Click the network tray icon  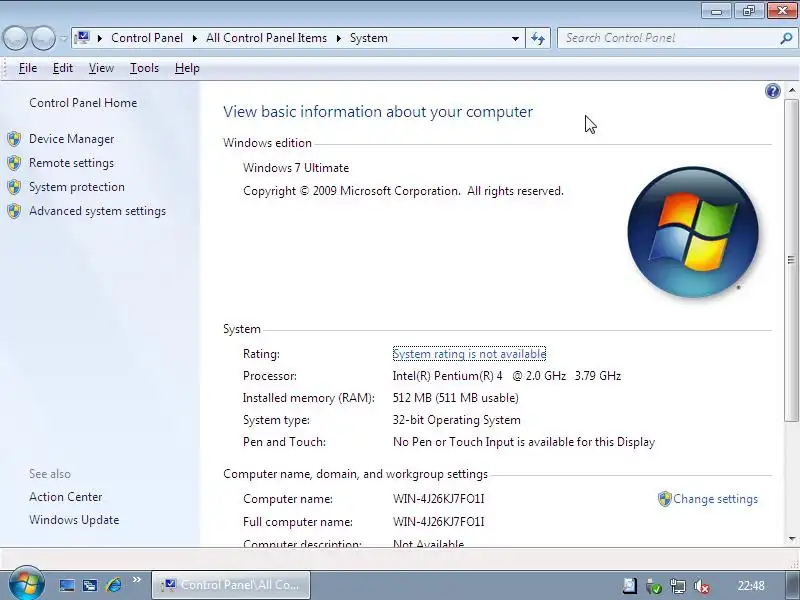(x=678, y=586)
